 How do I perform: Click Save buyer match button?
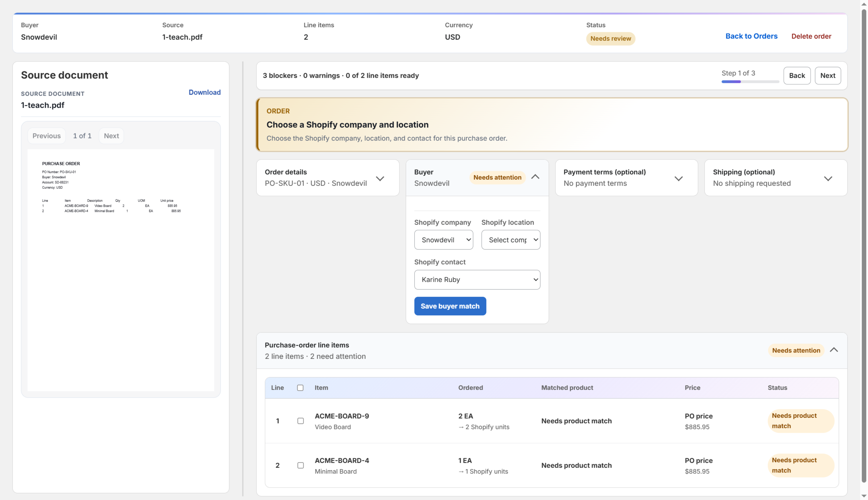pyautogui.click(x=450, y=306)
